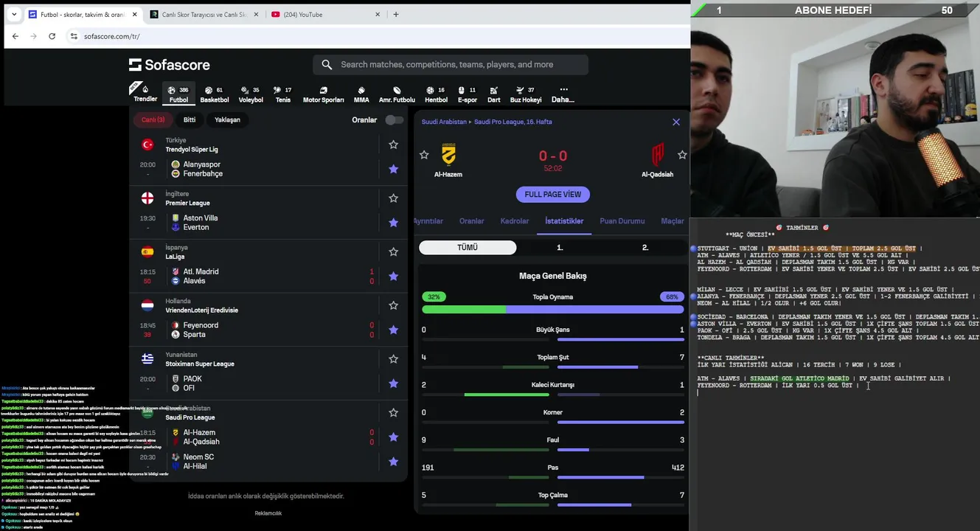Open the Voleybol sport category
The height and width of the screenshot is (531, 980).
(251, 94)
